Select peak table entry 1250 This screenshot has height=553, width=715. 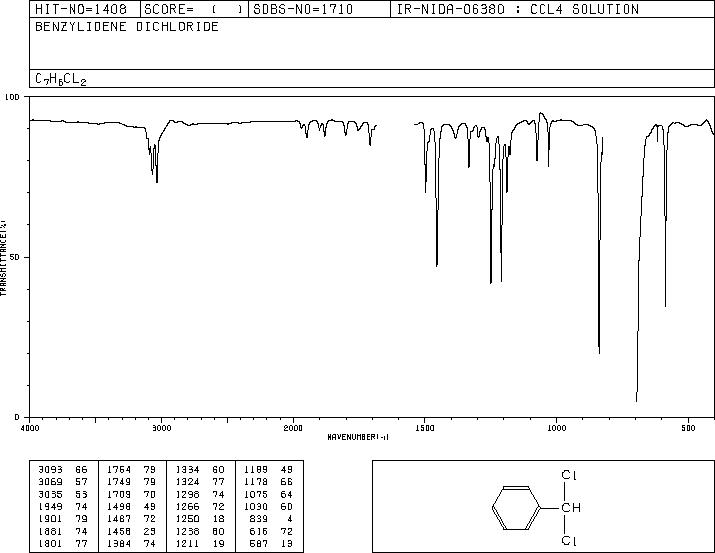[187, 519]
